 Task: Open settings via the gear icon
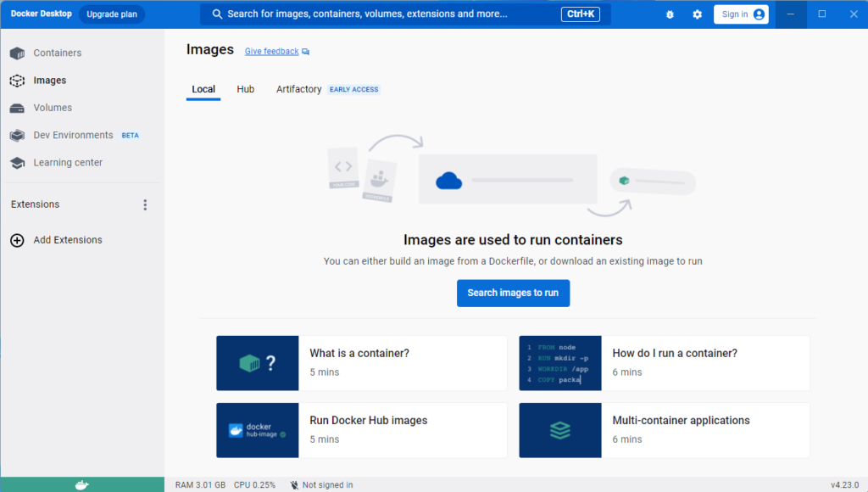click(697, 14)
